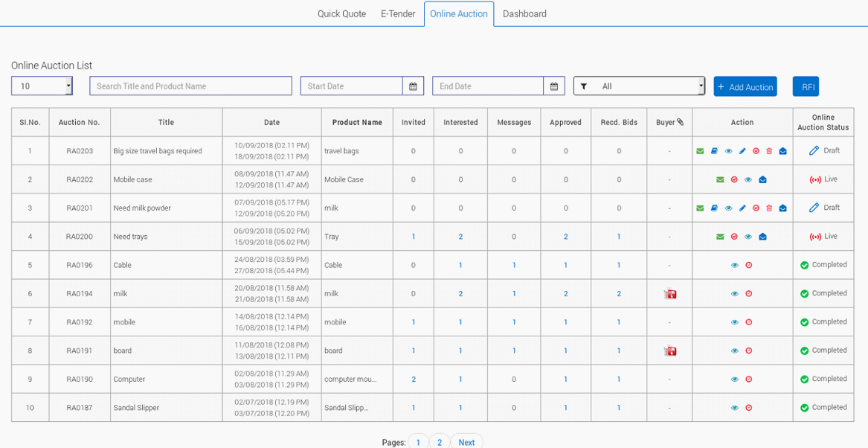Click the Add Auction button
868x448 pixels.
click(x=745, y=86)
